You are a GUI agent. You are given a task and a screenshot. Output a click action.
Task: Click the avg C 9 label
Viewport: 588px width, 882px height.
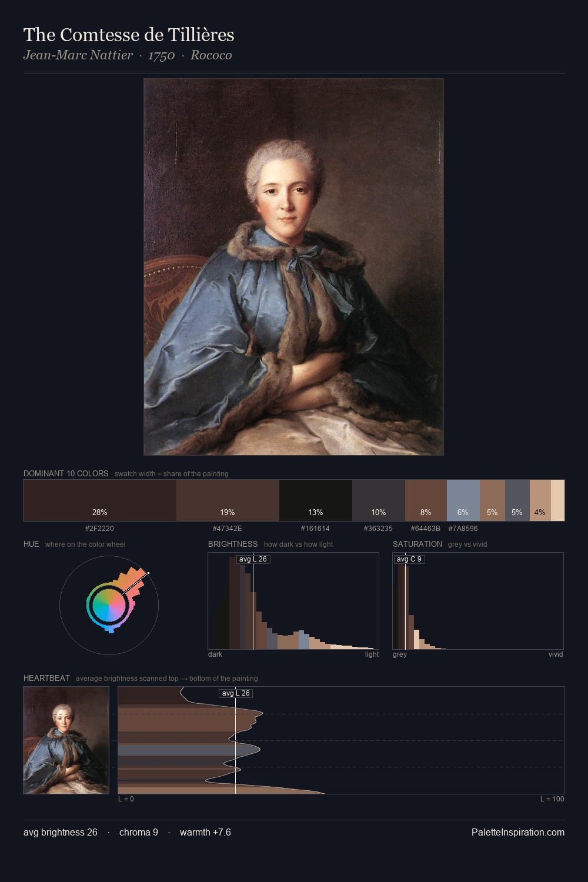(409, 559)
